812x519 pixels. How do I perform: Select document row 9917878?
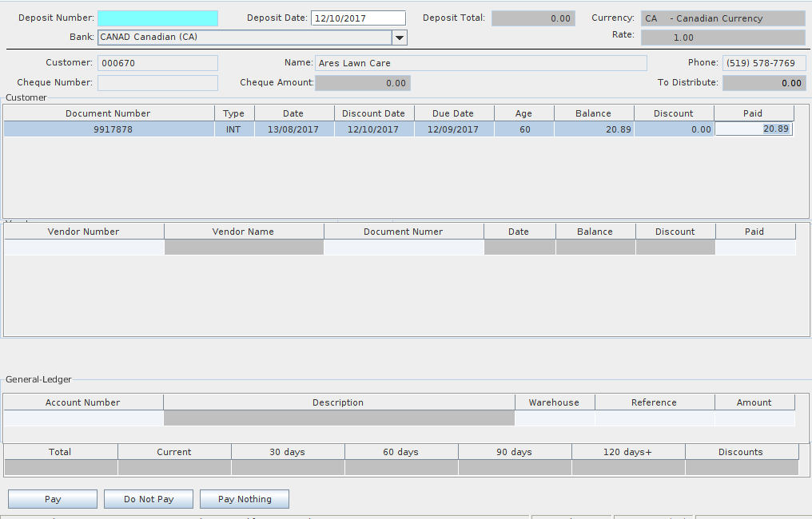109,129
